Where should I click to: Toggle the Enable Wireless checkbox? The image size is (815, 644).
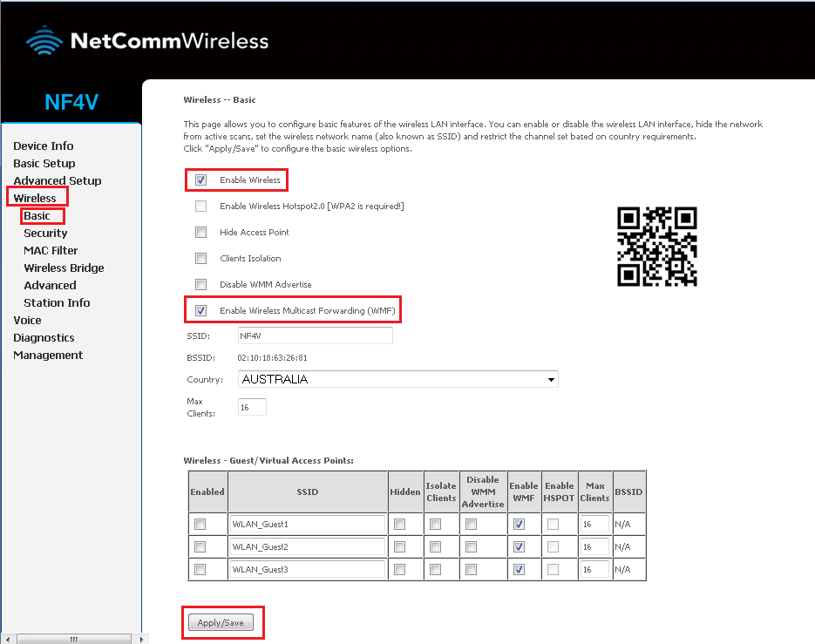pos(200,180)
